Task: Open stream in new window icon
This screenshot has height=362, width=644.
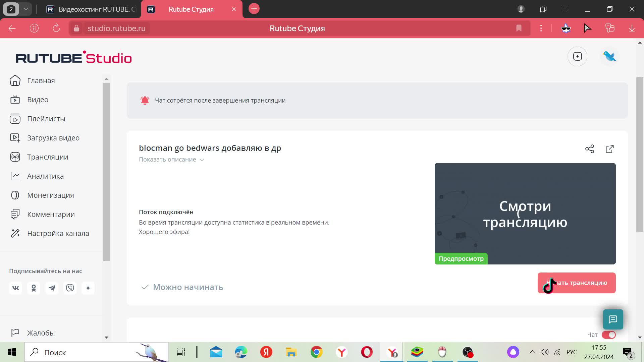Action: click(x=609, y=149)
